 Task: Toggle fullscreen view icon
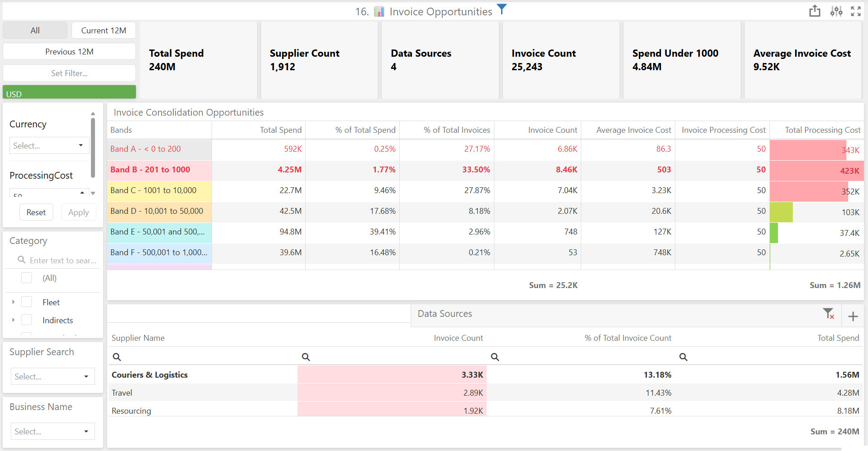855,11
